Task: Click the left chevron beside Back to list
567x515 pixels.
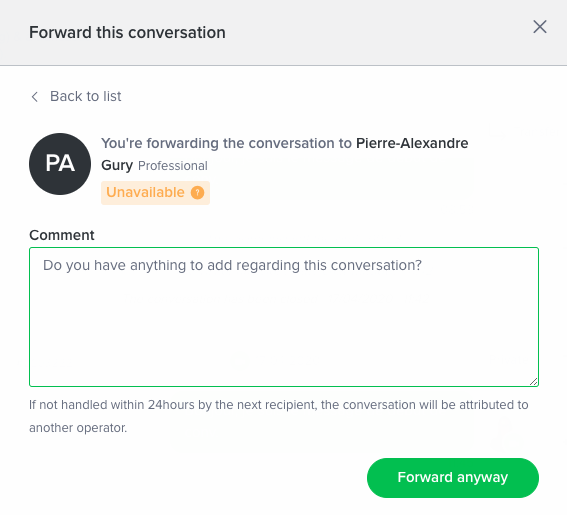Action: pos(35,97)
